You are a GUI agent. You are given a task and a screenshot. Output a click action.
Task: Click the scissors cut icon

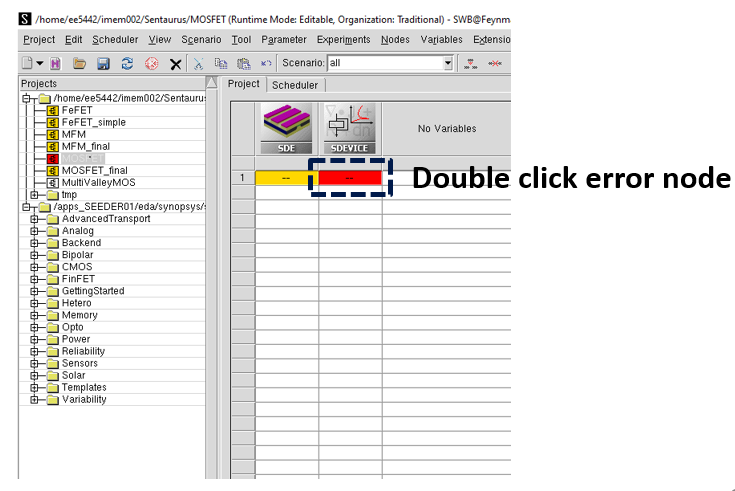pos(198,63)
